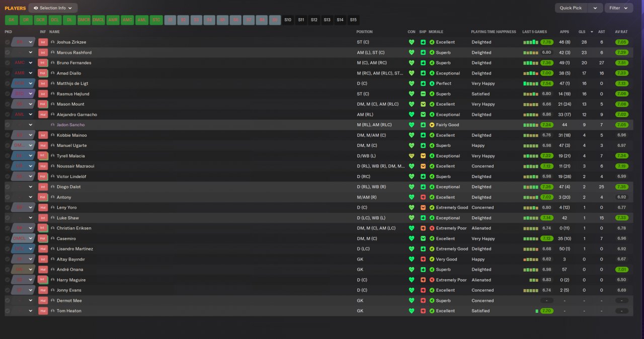Viewport: 644px width, 339px height.
Task: Click the morale icon for Dermot Mee
Action: [x=432, y=301]
